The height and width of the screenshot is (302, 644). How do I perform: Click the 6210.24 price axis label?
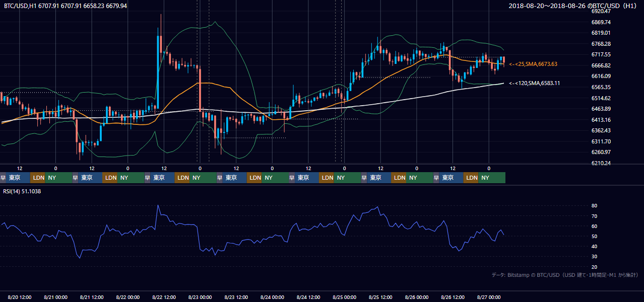point(601,163)
